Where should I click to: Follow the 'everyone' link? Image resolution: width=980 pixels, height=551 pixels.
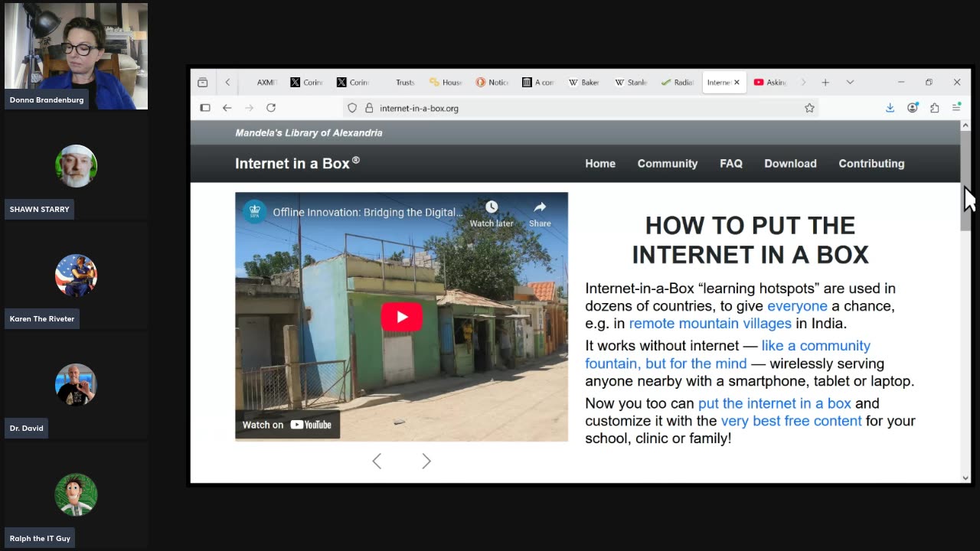tap(797, 306)
